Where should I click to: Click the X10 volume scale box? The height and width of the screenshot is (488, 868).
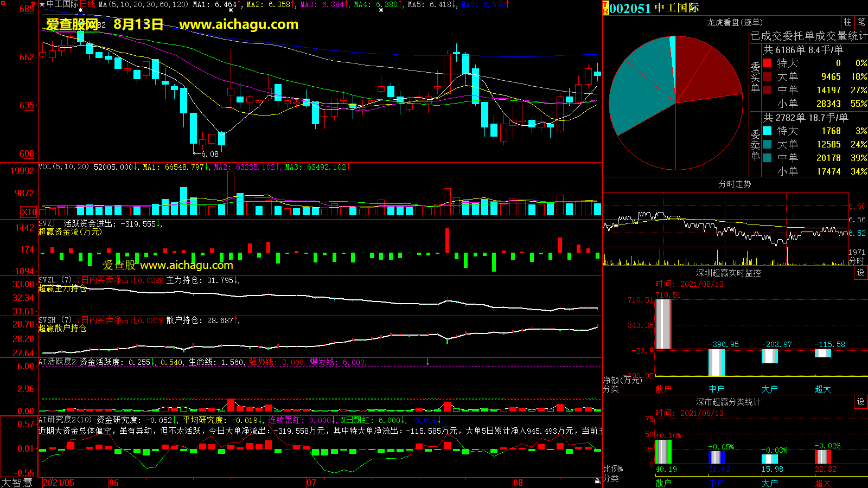(29, 212)
